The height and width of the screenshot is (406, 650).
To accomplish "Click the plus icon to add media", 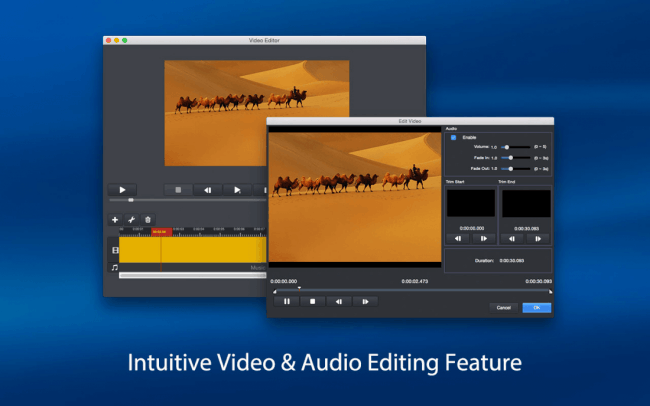I will (x=115, y=219).
